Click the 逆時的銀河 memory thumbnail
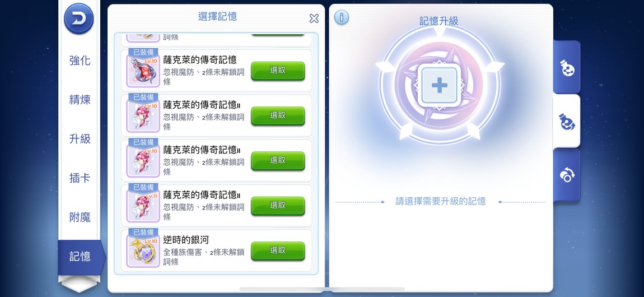This screenshot has width=644, height=297. click(x=143, y=252)
